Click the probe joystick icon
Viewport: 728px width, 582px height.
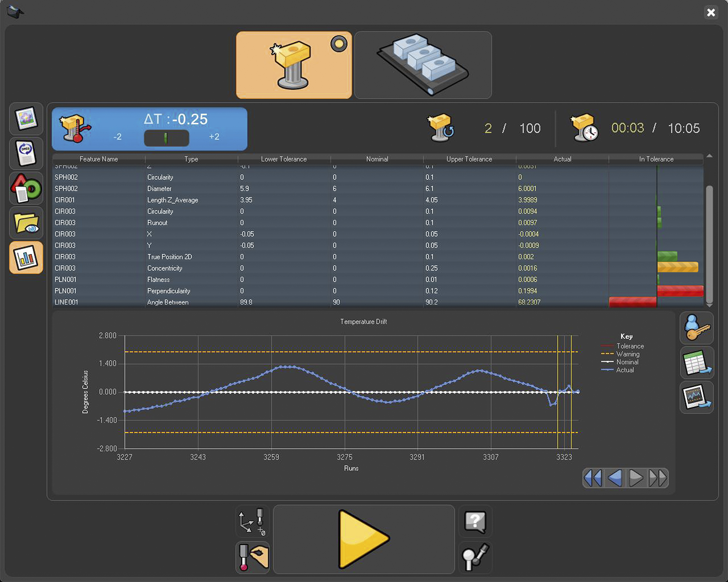click(475, 557)
